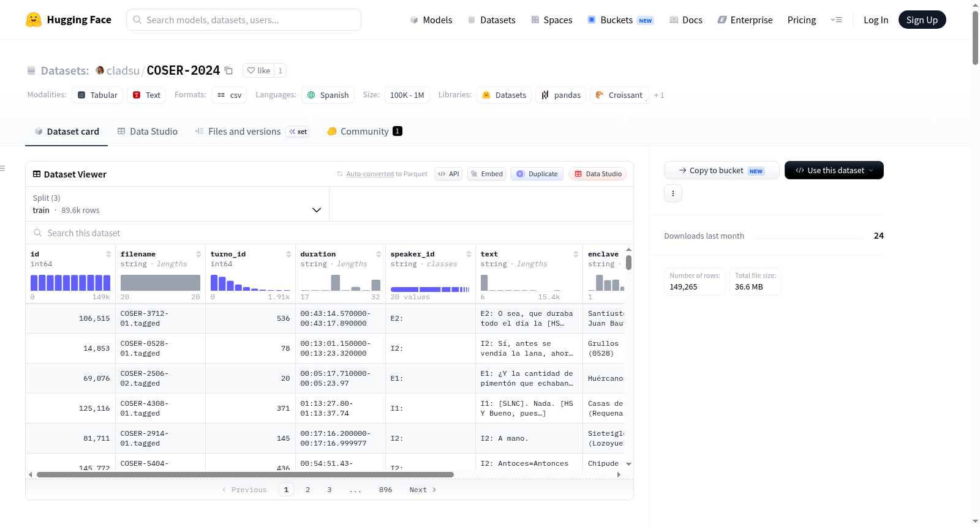Duplicate this dataset
Screen dimensions: 980x527
coord(537,174)
